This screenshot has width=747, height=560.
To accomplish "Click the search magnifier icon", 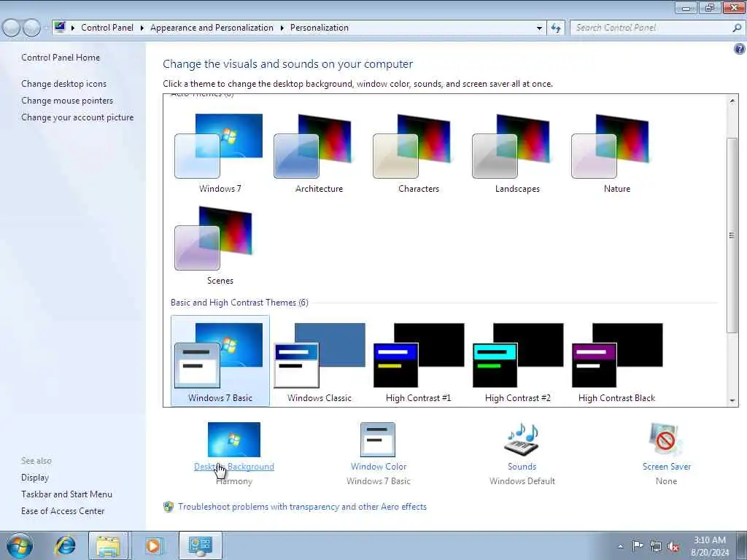I will 737,28.
